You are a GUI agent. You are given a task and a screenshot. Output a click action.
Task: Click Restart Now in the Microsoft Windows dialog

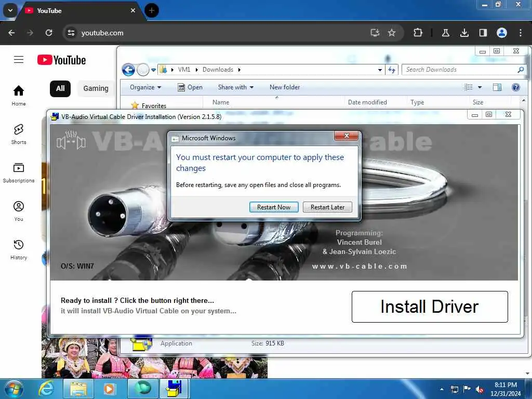[x=273, y=207]
